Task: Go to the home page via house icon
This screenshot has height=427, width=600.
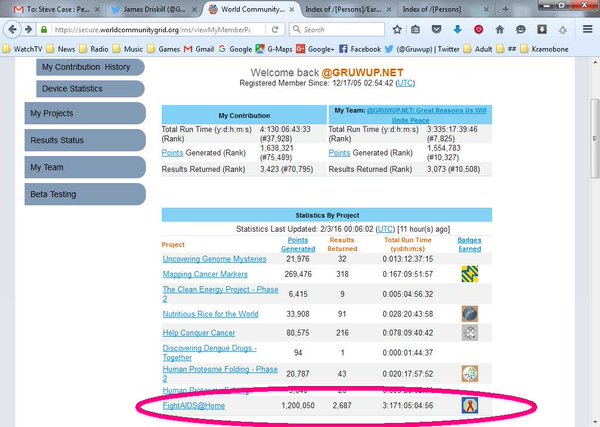Action: coord(499,29)
